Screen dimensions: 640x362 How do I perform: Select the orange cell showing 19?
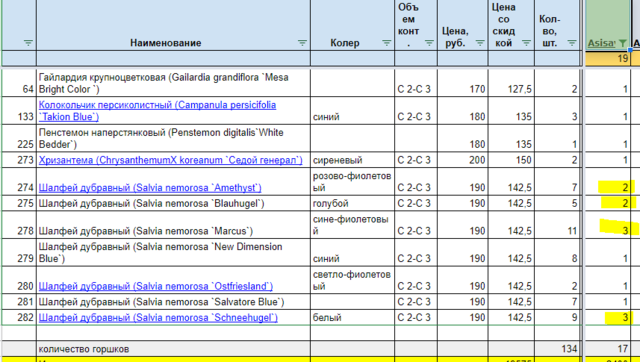click(x=607, y=58)
